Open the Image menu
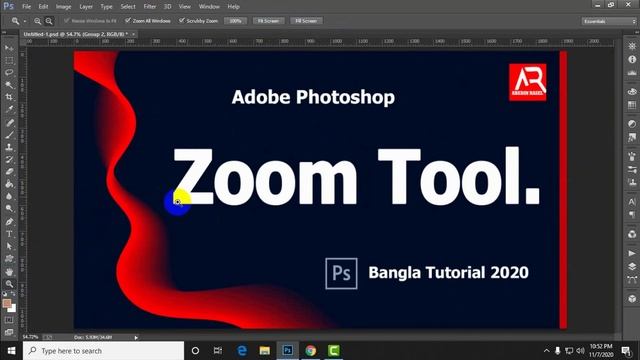This screenshot has width=640, height=360. point(63,7)
